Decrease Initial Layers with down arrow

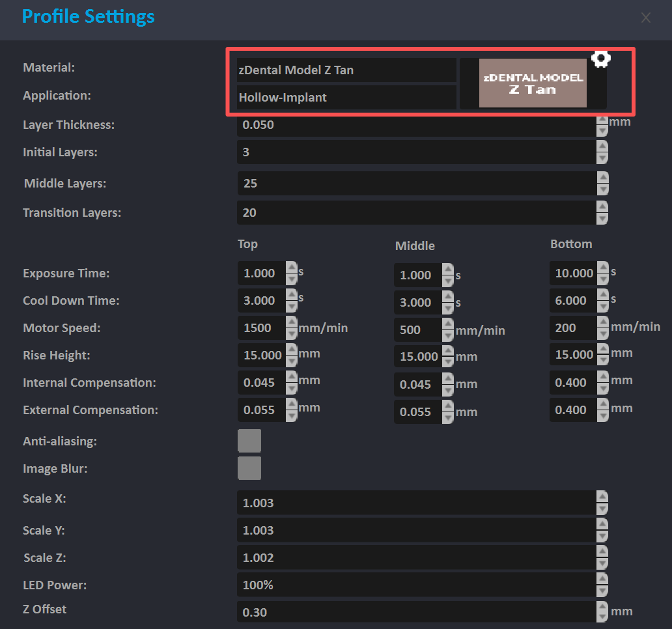[x=602, y=158]
